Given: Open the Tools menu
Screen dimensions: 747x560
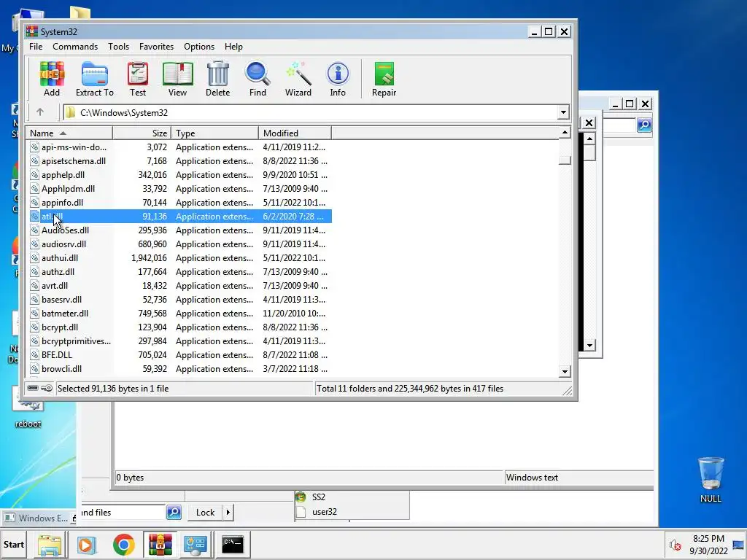Looking at the screenshot, I should click(118, 47).
